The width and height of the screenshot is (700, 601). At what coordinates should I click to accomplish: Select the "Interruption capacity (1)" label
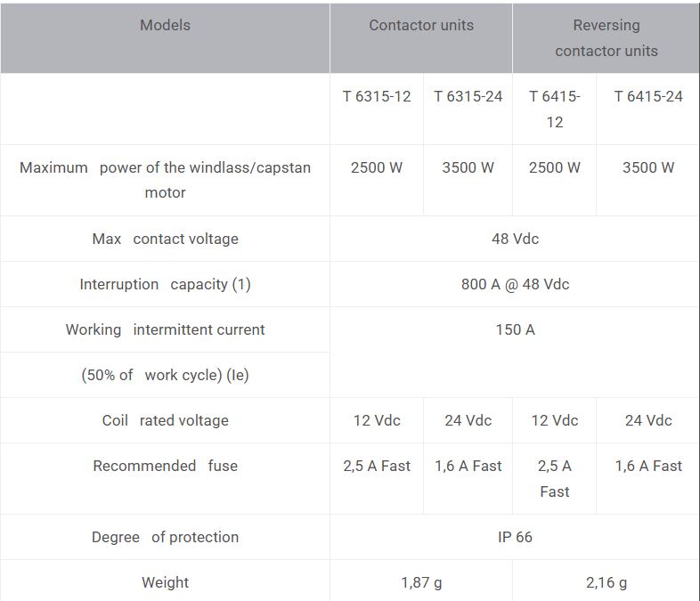pyautogui.click(x=165, y=284)
